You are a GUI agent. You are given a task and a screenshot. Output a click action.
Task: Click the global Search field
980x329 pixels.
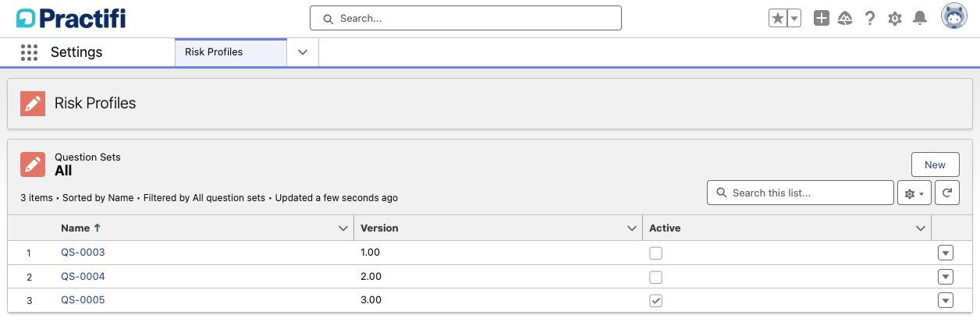[x=466, y=18]
